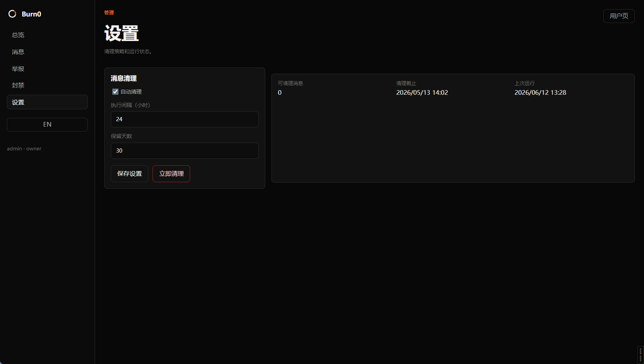This screenshot has height=364, width=644.
Task: Click the 清理截止 date value
Action: [x=422, y=92]
